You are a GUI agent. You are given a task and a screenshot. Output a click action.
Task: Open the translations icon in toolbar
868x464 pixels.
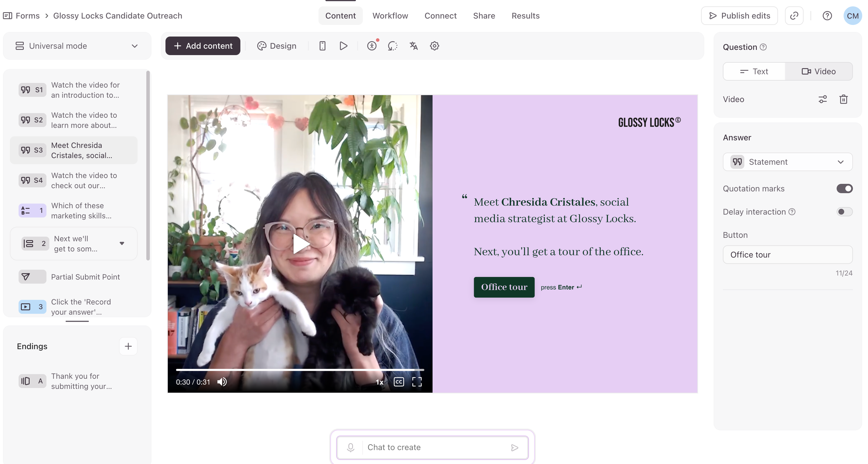tap(413, 46)
